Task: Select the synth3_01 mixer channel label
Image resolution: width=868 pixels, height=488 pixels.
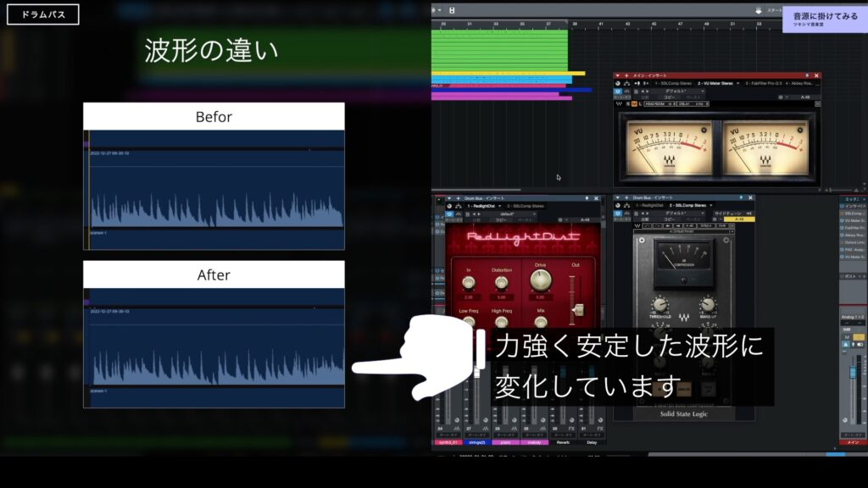Action: tap(448, 442)
